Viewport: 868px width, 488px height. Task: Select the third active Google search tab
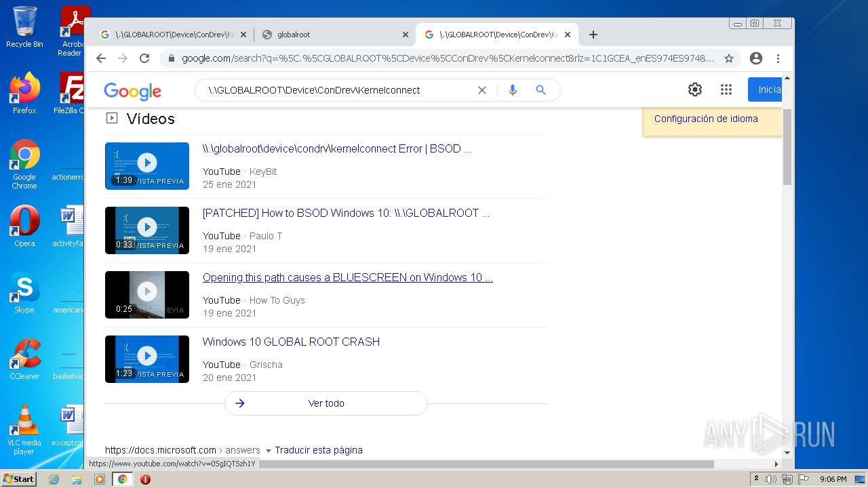coord(497,35)
